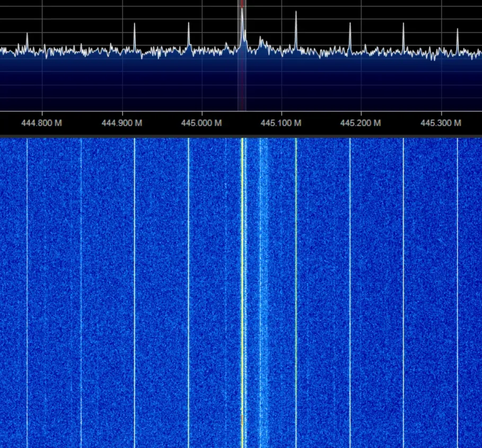Click the 444.900 M frequency axis label

pyautogui.click(x=121, y=123)
